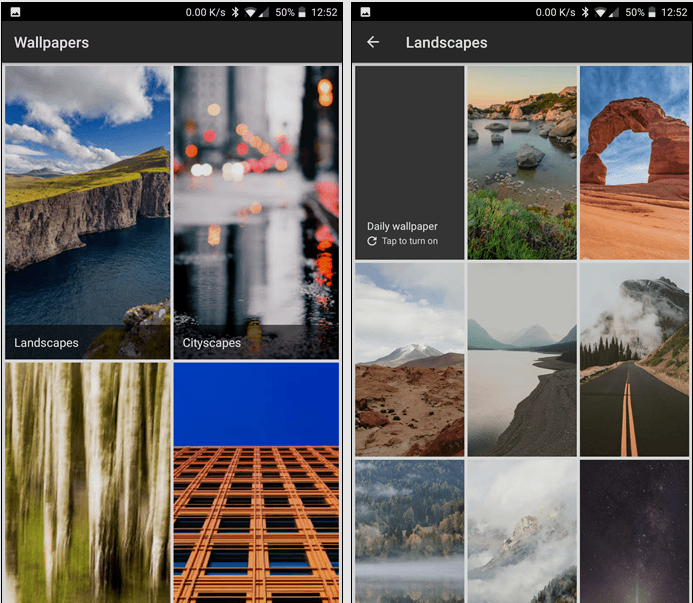Image resolution: width=693 pixels, height=603 pixels.
Task: Select the cloudy mountain peak wallpaper
Action: 522,531
